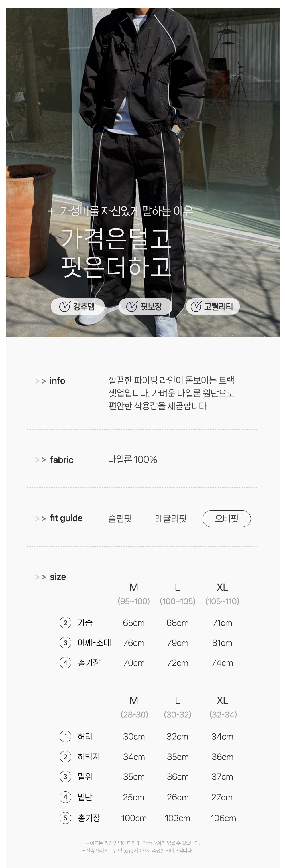Click circled number 5 beside pants 총기장

click(x=65, y=818)
